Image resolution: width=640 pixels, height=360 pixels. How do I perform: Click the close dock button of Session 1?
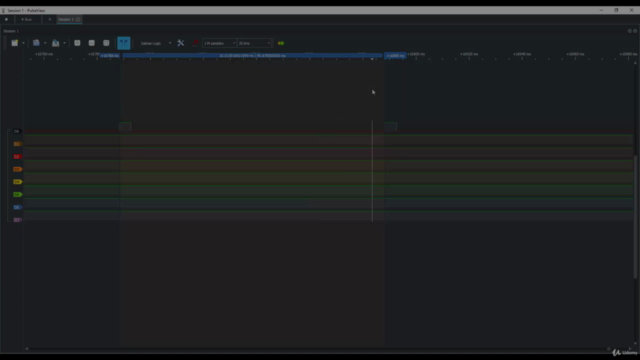click(635, 31)
